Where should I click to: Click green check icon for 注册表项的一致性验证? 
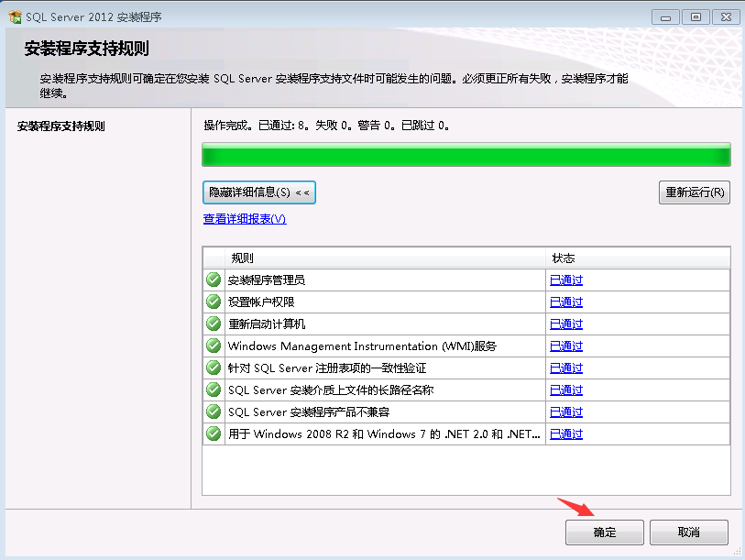(214, 368)
